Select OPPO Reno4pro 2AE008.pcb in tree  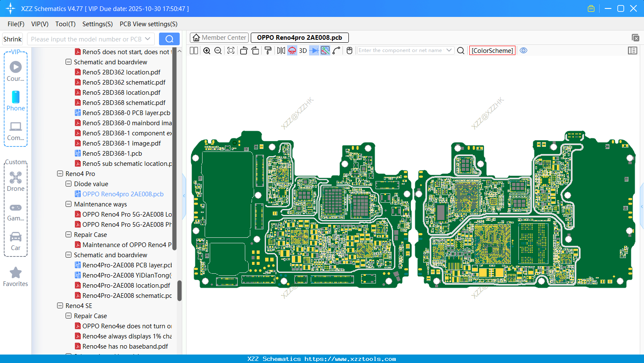click(123, 194)
